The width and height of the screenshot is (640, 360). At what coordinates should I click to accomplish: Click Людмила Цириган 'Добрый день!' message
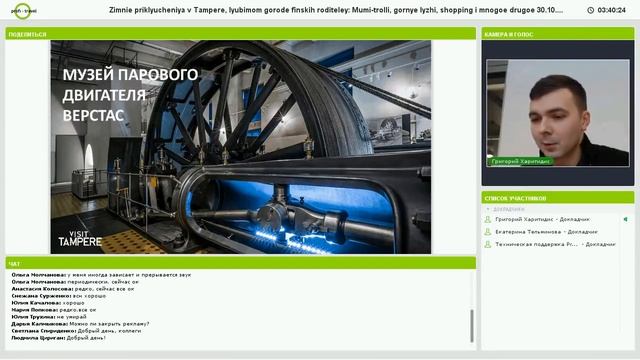coord(58,338)
